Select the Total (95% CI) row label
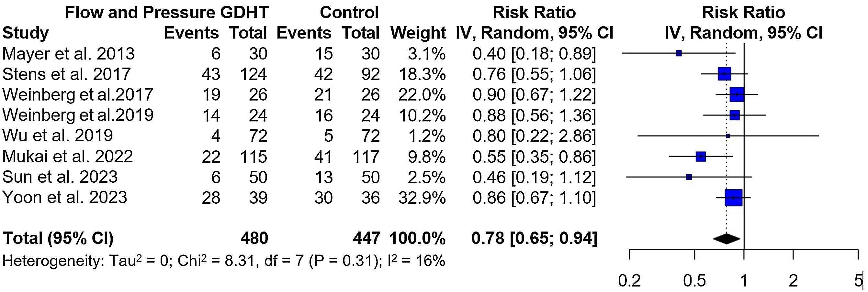868x292 pixels. click(x=58, y=239)
